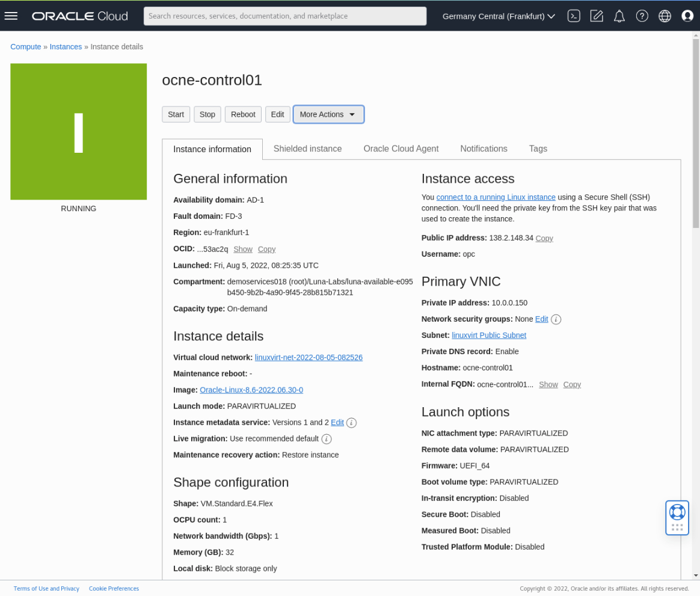Click the info icon beside Instance metadata service
Image resolution: width=700 pixels, height=596 pixels.
pos(351,422)
